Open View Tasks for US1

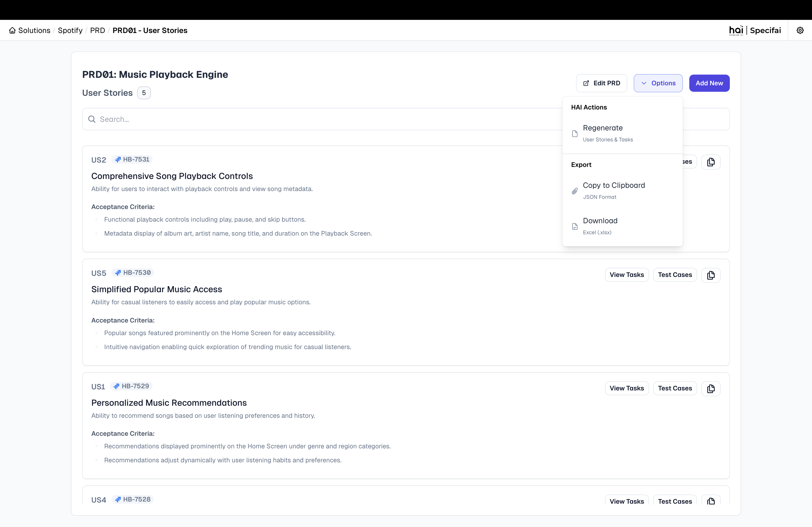coord(626,388)
